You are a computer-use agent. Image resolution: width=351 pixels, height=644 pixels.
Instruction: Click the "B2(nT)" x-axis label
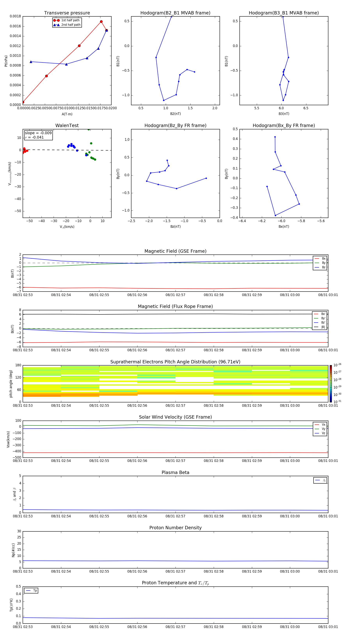[175, 114]
